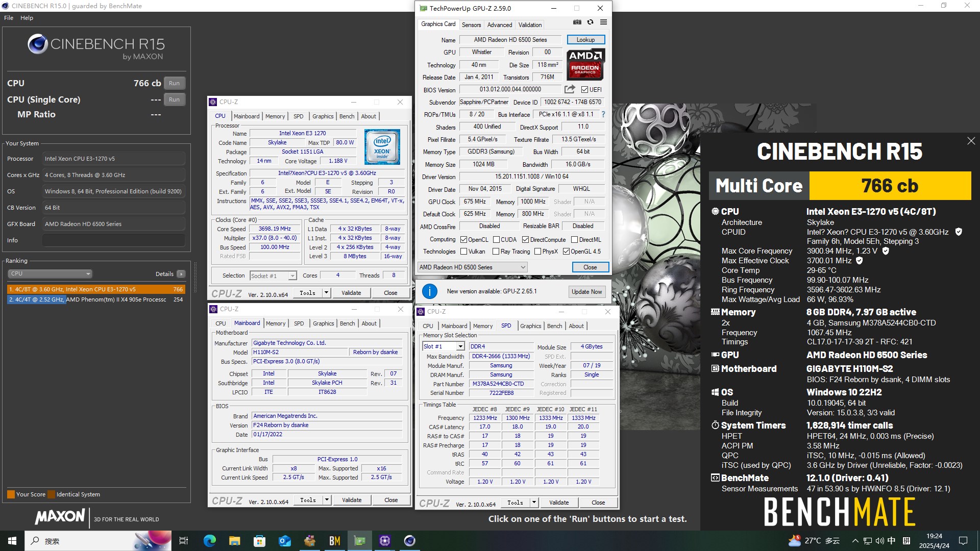This screenshot has height=551, width=980.
Task: Select the AMD Phenom II X4 ranking row
Action: pos(96,299)
